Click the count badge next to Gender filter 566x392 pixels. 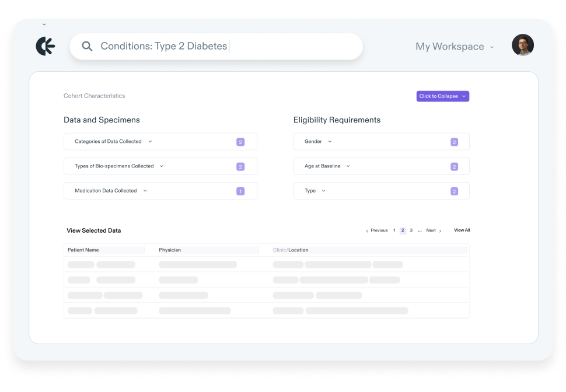(453, 141)
